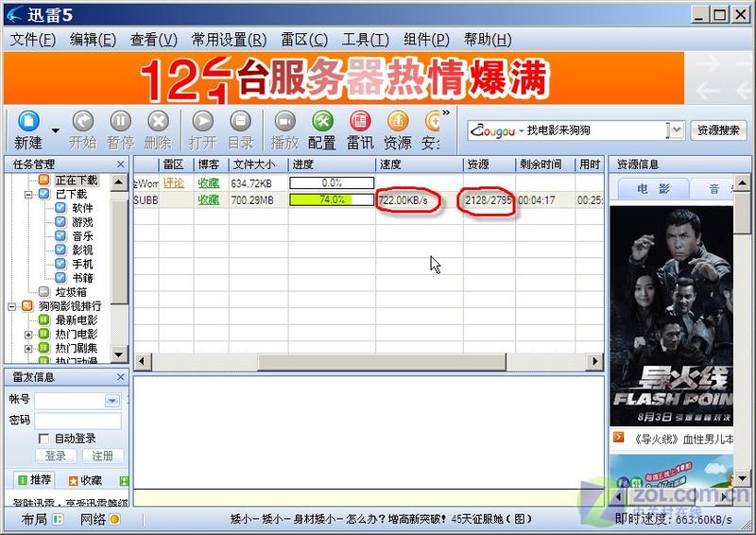Close the 雷友信息 panel
The image size is (756, 535).
click(x=121, y=377)
